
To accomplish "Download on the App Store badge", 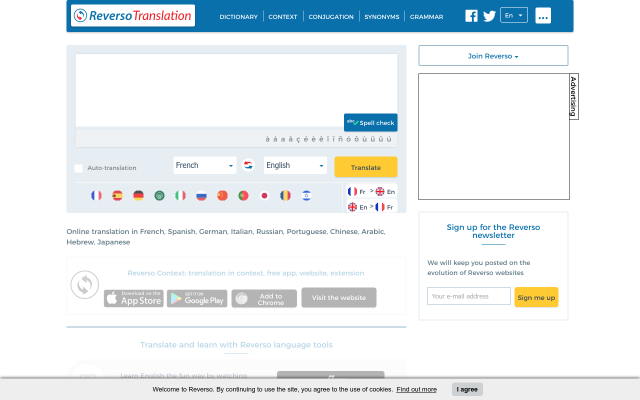I will point(133,298).
